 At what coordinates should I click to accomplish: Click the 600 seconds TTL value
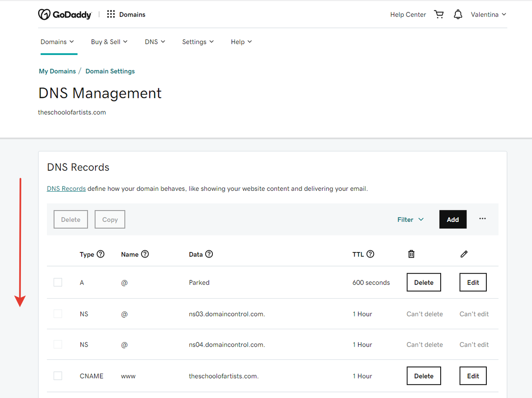tap(371, 282)
